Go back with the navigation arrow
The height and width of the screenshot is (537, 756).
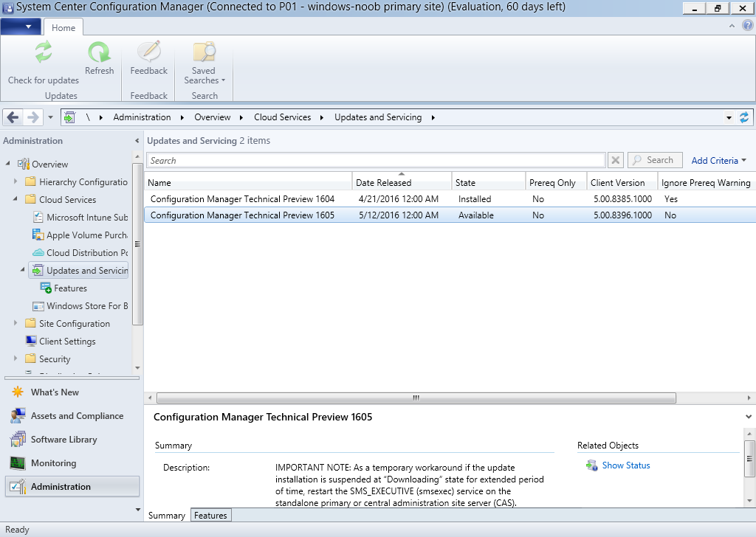pos(13,117)
